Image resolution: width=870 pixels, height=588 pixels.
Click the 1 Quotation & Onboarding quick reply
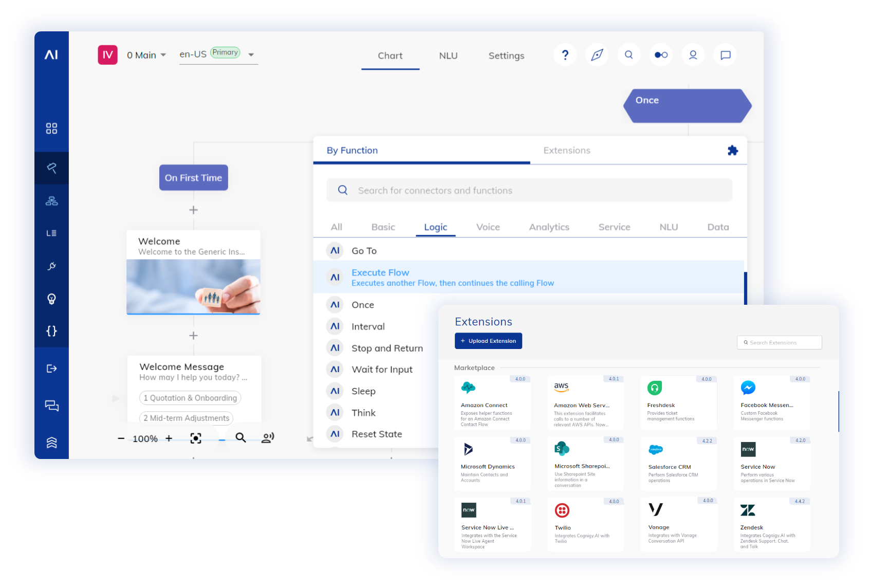[x=190, y=398]
